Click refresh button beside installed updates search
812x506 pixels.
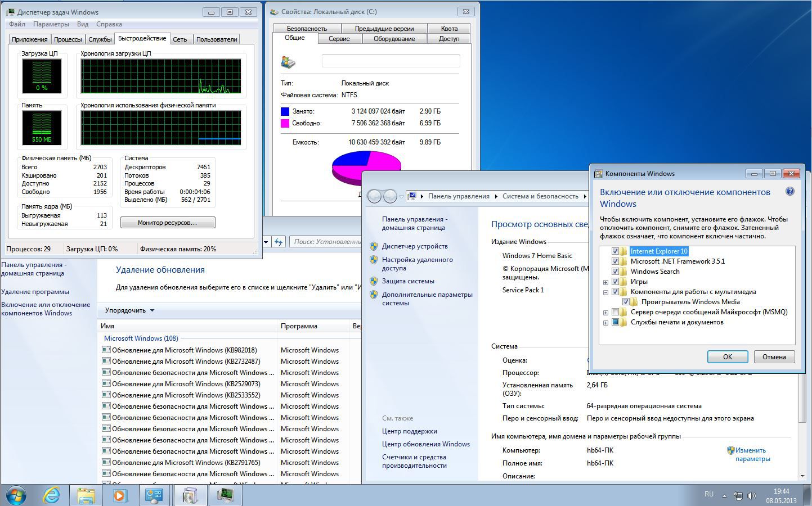[x=279, y=242]
